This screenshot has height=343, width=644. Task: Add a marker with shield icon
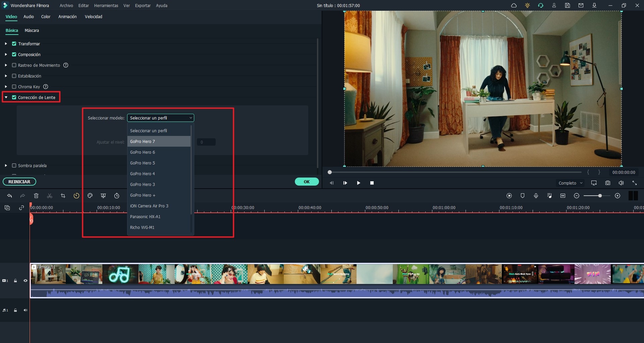[x=523, y=196]
